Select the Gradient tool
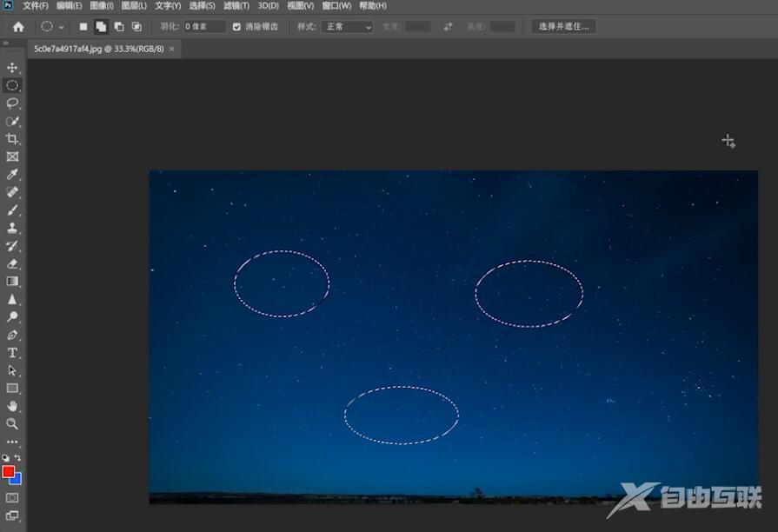The width and height of the screenshot is (778, 532). 12,282
